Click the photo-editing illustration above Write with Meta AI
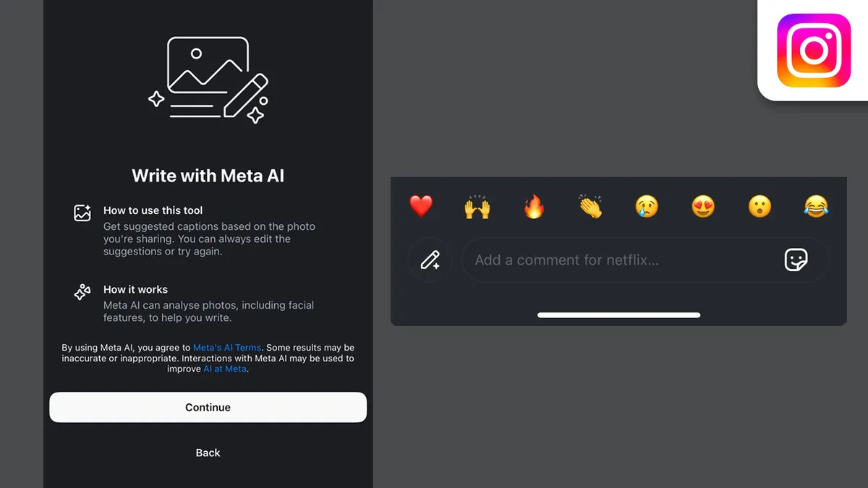Screen dimensions: 868x488 click(208, 80)
